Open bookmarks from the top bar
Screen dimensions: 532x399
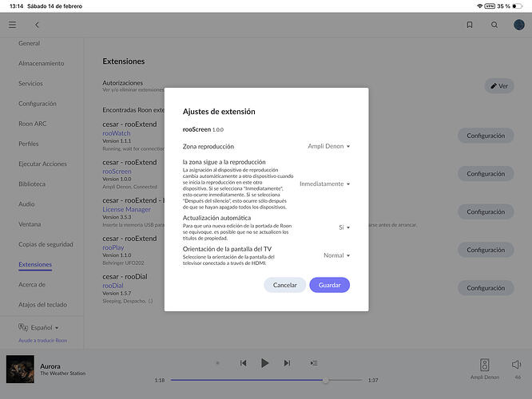coord(470,25)
